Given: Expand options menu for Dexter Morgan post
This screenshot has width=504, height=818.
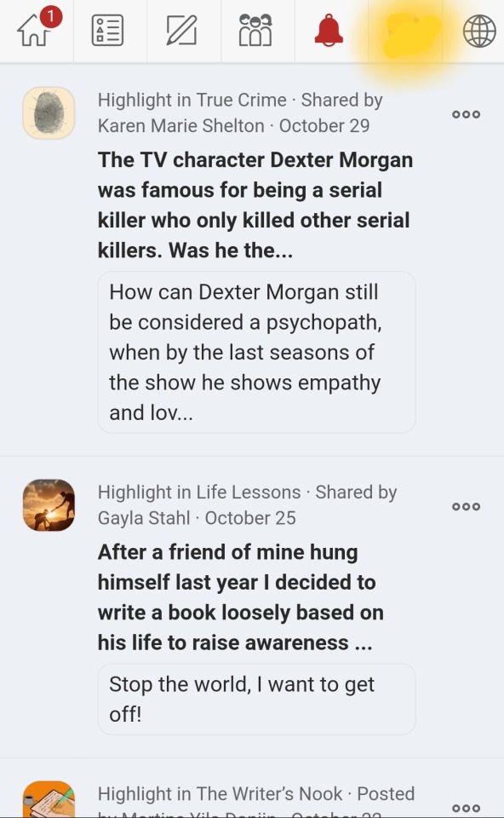Looking at the screenshot, I should pos(466,114).
